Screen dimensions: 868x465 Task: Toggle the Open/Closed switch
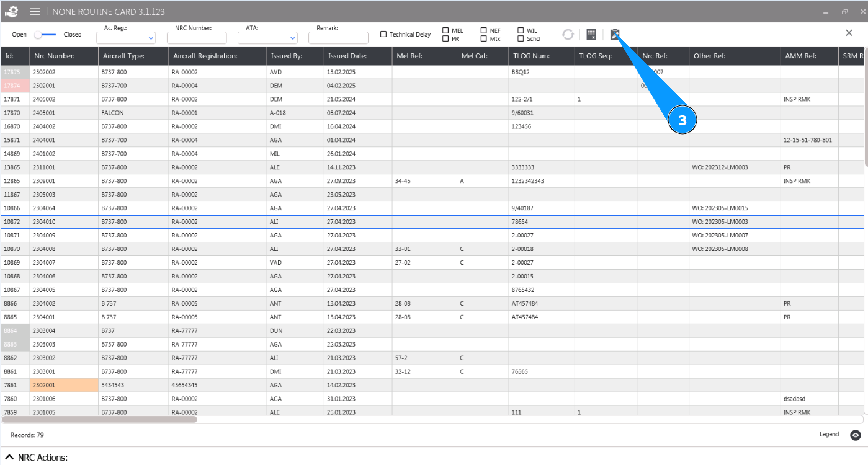46,35
